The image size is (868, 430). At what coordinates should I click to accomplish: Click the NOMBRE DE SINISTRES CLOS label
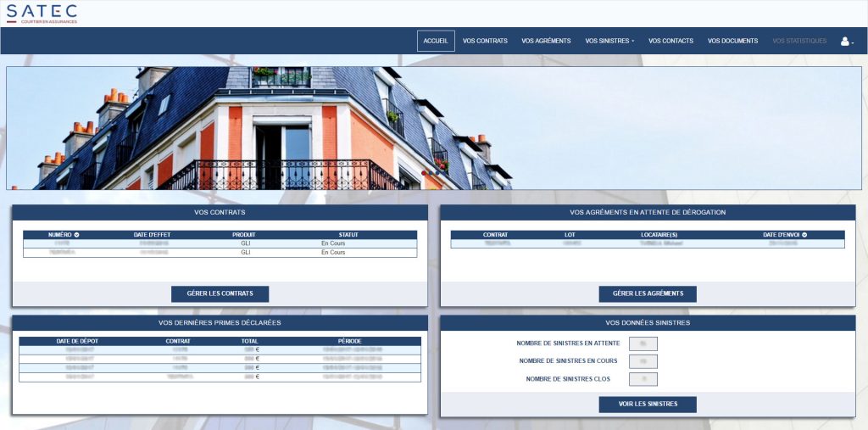[569, 380]
